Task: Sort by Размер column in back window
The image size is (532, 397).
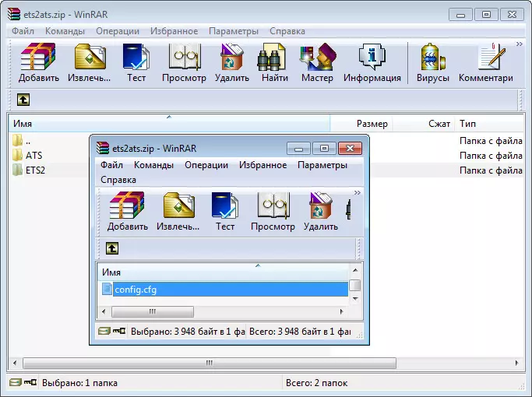Action: tap(361, 124)
